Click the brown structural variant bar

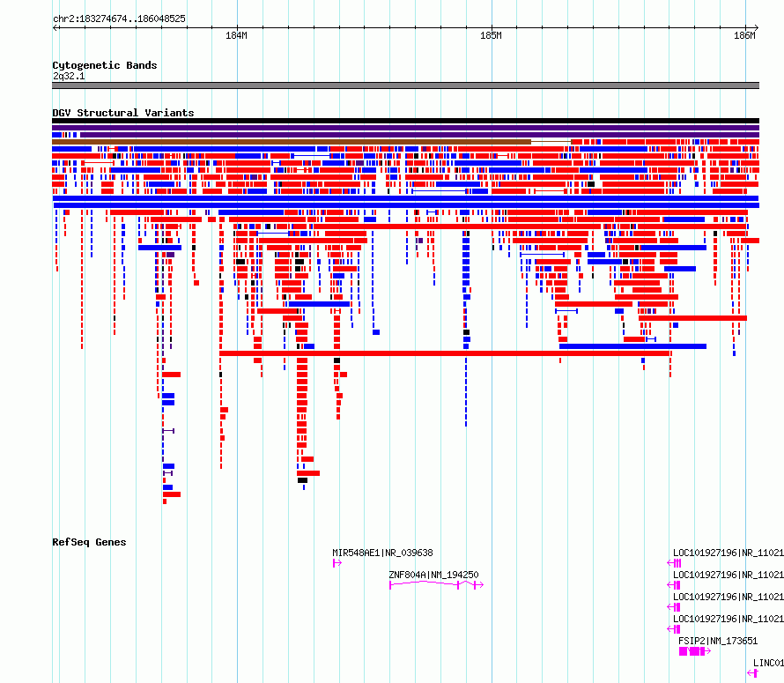tap(292, 142)
